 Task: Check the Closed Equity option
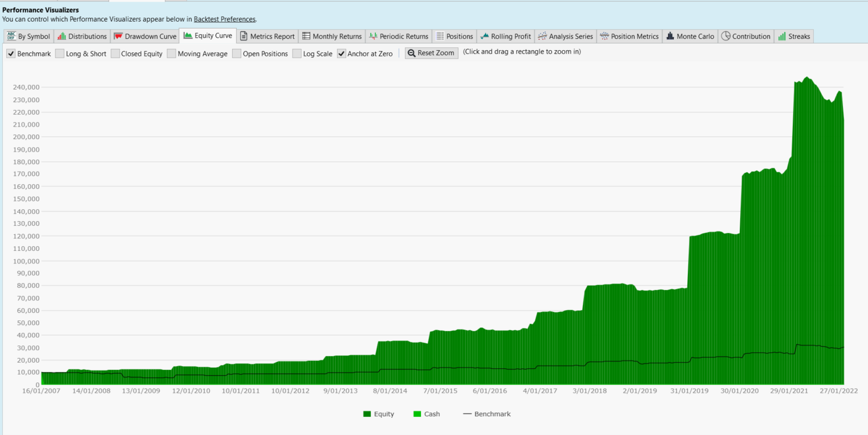tap(115, 54)
